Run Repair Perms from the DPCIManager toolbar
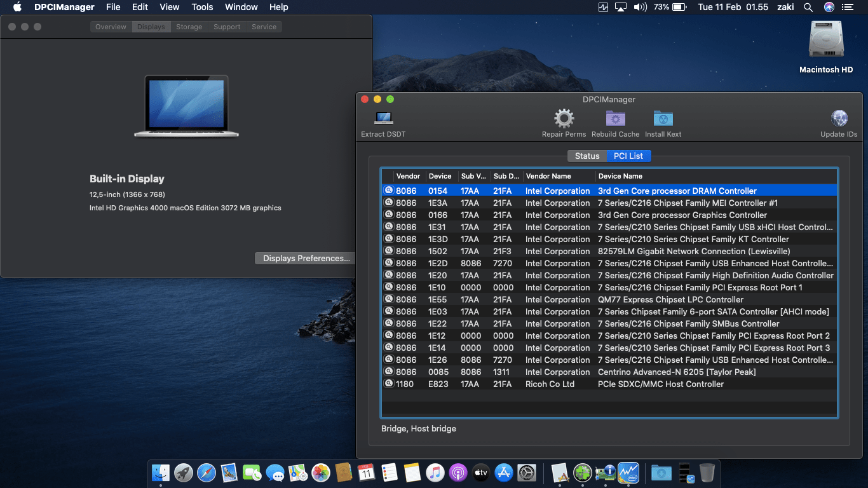This screenshot has width=868, height=488. (564, 118)
